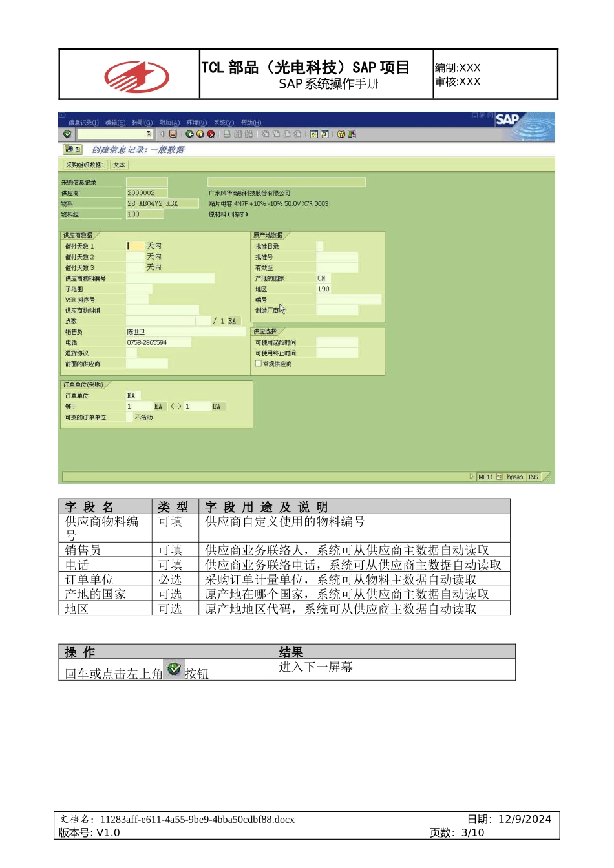The width and height of the screenshot is (614, 868).
Task: Click the Save diskette icon
Action: tap(173, 134)
